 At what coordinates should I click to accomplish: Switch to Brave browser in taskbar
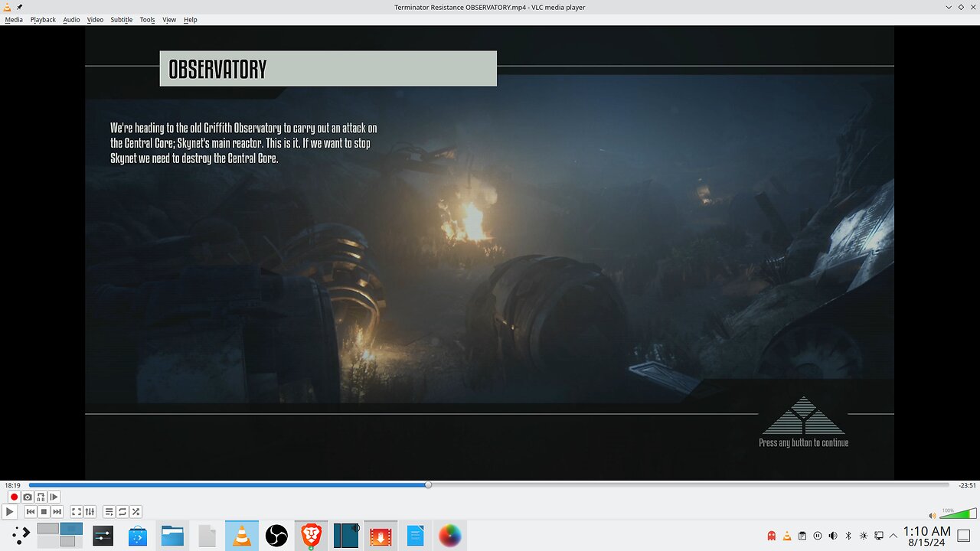point(311,535)
